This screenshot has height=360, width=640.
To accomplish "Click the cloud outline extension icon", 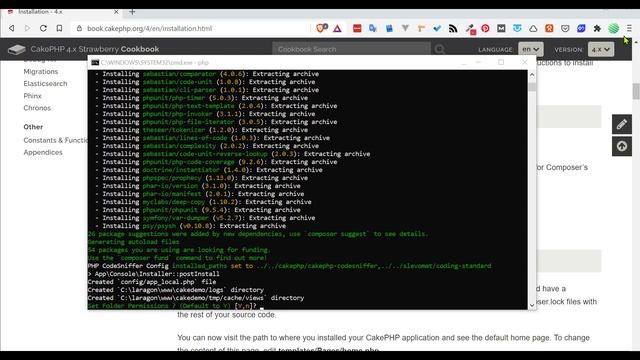I will (533, 29).
